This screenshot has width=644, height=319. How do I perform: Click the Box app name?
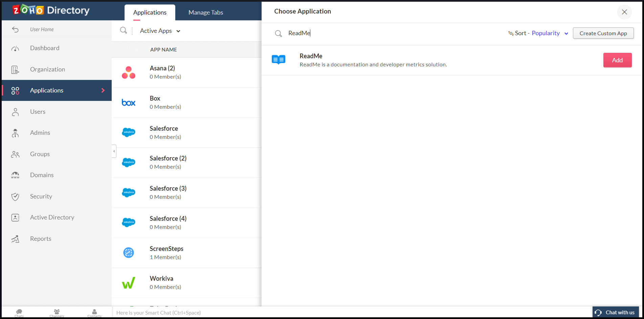(155, 99)
